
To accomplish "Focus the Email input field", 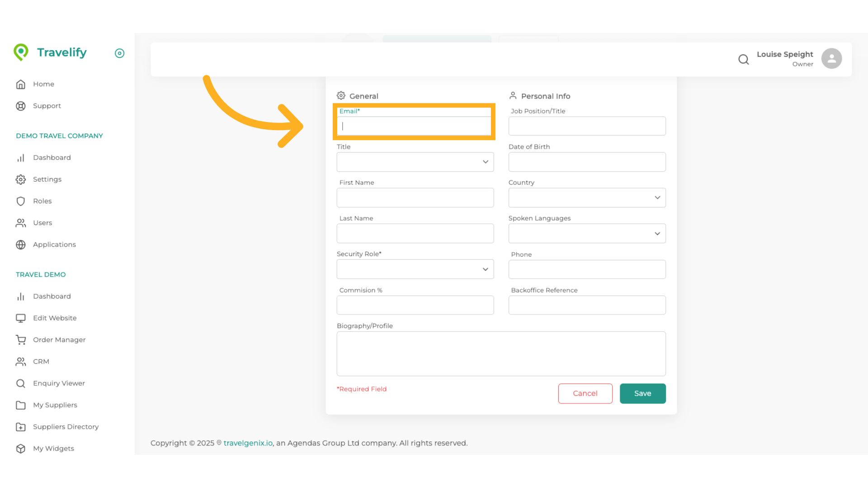I will pyautogui.click(x=415, y=126).
